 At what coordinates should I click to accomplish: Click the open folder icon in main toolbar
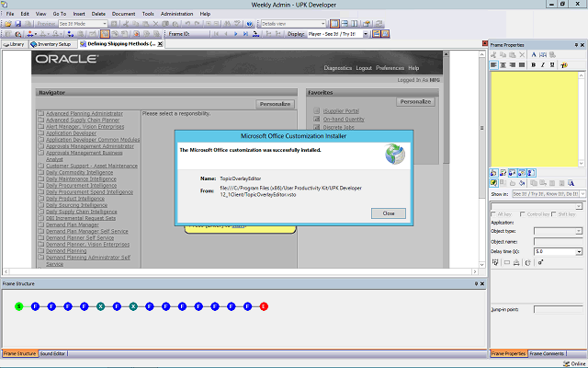(x=8, y=24)
